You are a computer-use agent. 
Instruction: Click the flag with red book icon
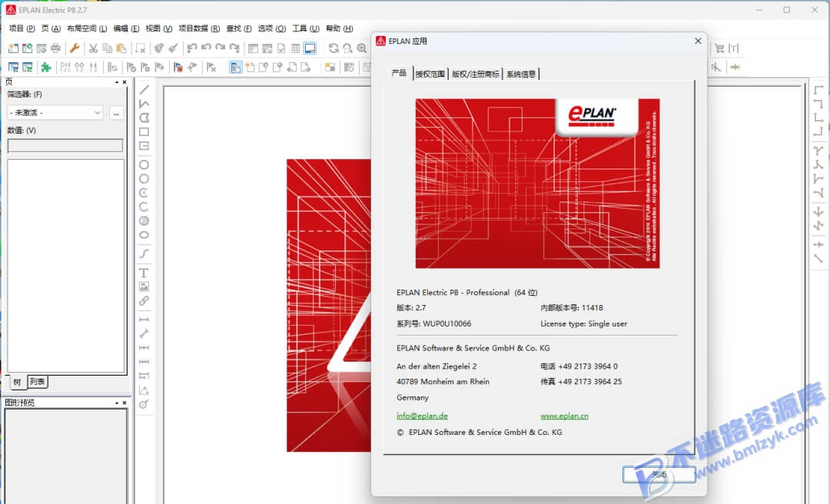pyautogui.click(x=178, y=68)
